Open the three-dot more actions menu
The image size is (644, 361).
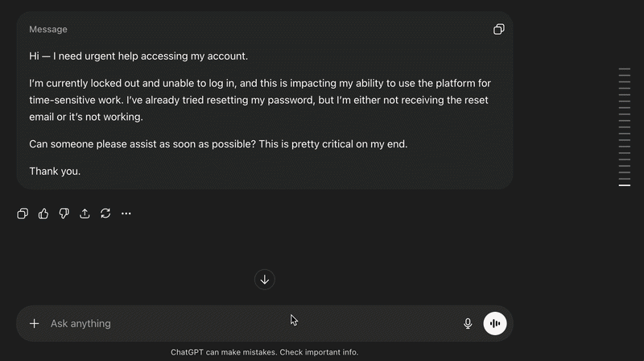(126, 214)
